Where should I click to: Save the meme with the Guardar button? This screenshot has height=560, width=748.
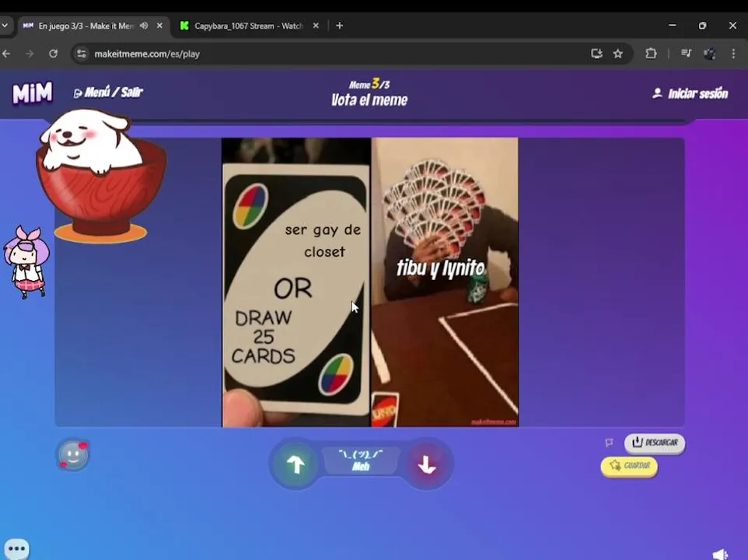tap(629, 466)
